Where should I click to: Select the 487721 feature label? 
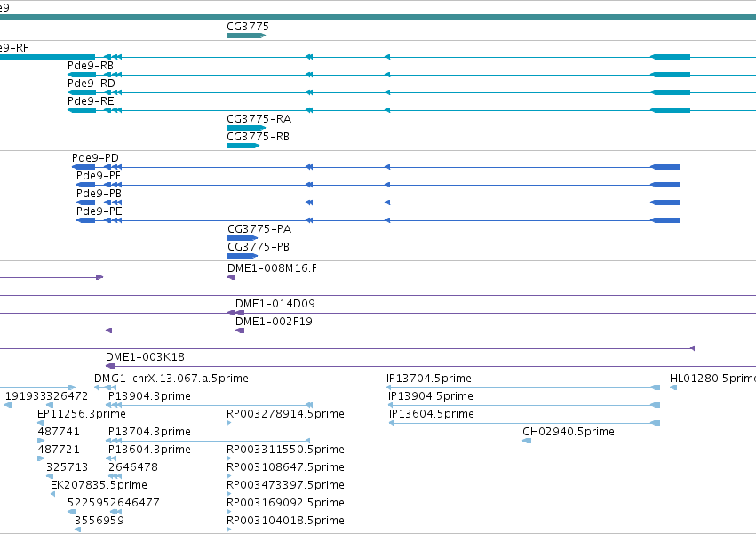(x=59, y=450)
